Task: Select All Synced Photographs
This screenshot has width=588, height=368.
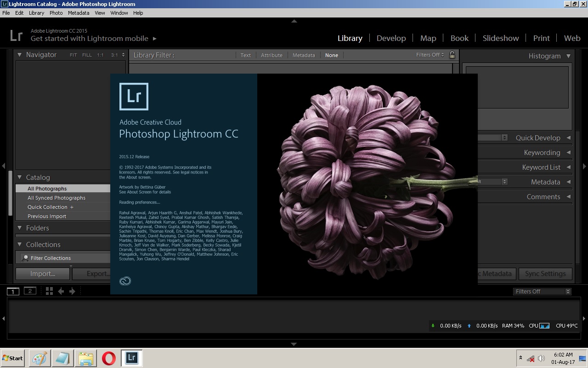Action: pos(63,198)
